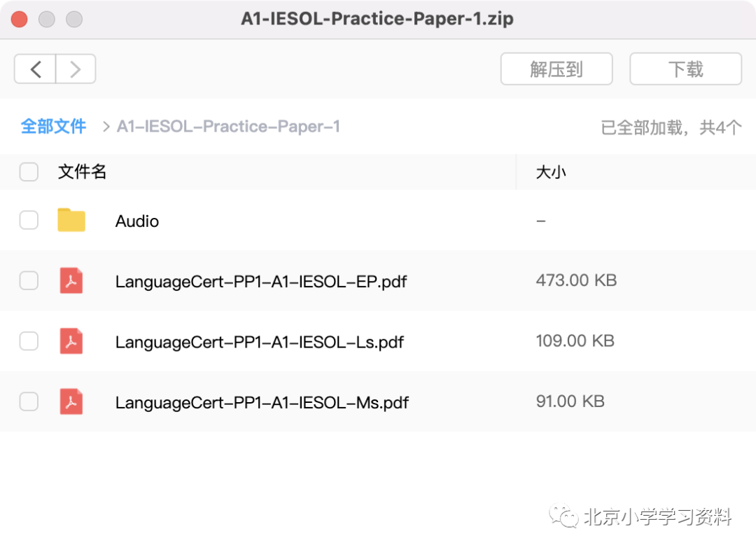Click the 文件名 column header
Image resolution: width=756 pixels, height=550 pixels.
tap(82, 172)
